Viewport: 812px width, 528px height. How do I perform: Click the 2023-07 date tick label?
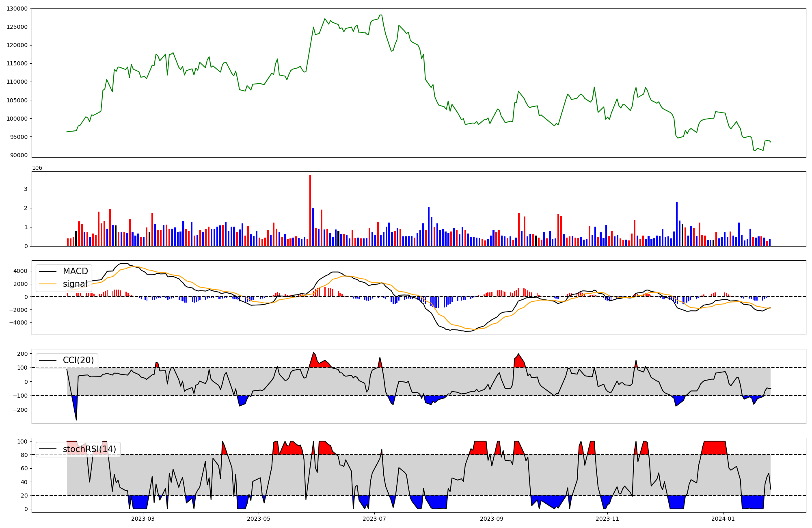[374, 519]
